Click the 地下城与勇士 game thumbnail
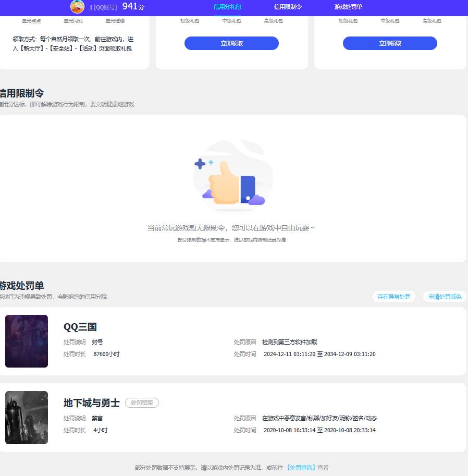 27,417
